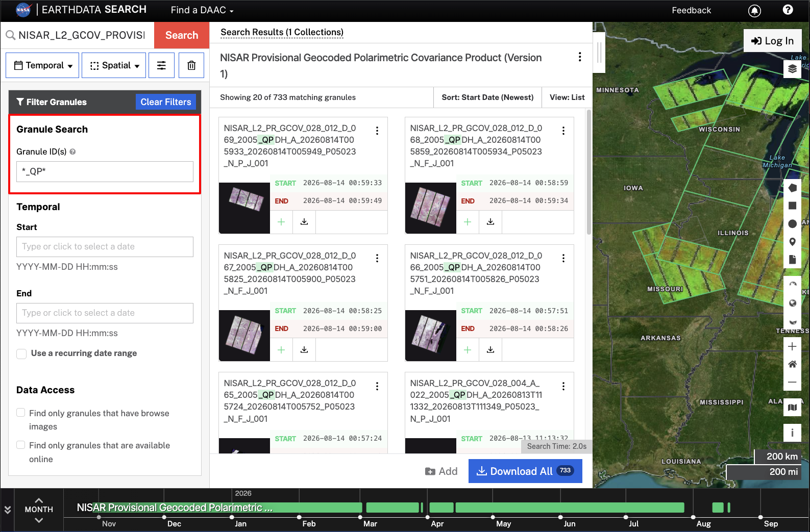Download granule ending 005949_P05023
The image size is (810, 532).
[304, 222]
